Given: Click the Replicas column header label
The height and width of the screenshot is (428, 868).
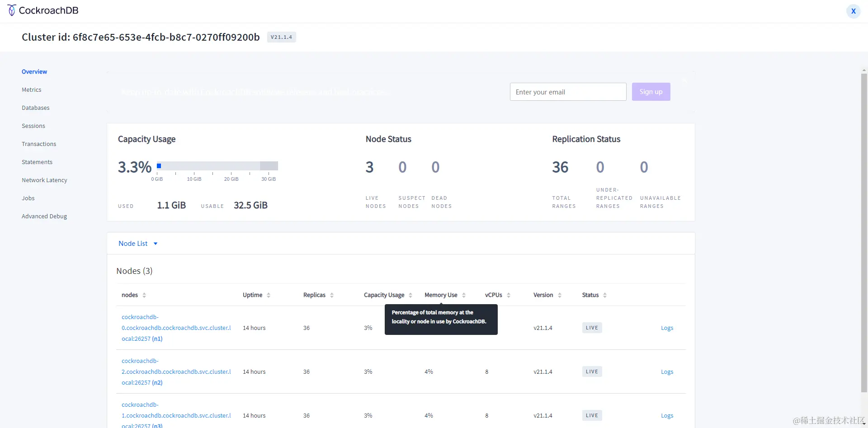Looking at the screenshot, I should point(314,295).
